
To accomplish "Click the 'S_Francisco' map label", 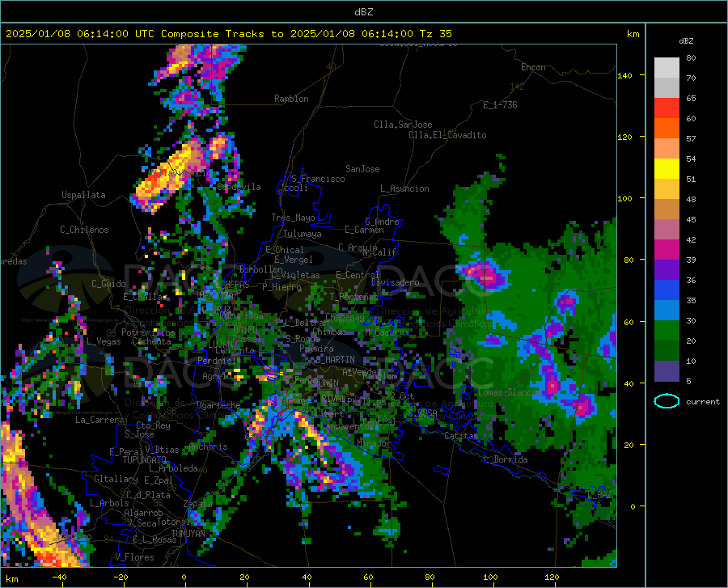I will [318, 179].
